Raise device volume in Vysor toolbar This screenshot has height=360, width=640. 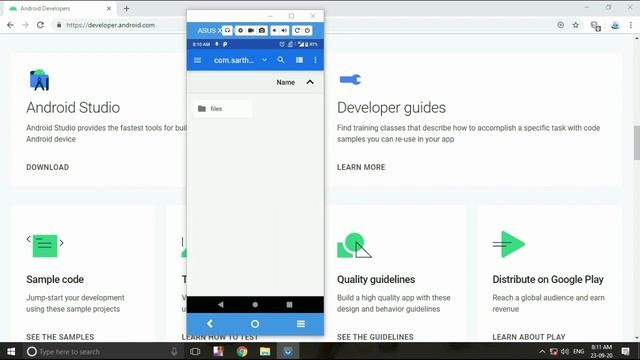[x=284, y=30]
